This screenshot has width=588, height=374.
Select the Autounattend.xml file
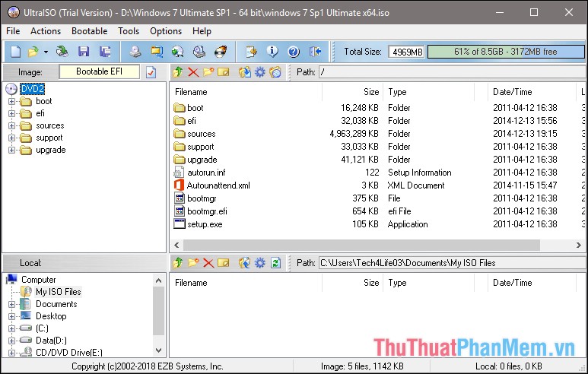(x=218, y=185)
